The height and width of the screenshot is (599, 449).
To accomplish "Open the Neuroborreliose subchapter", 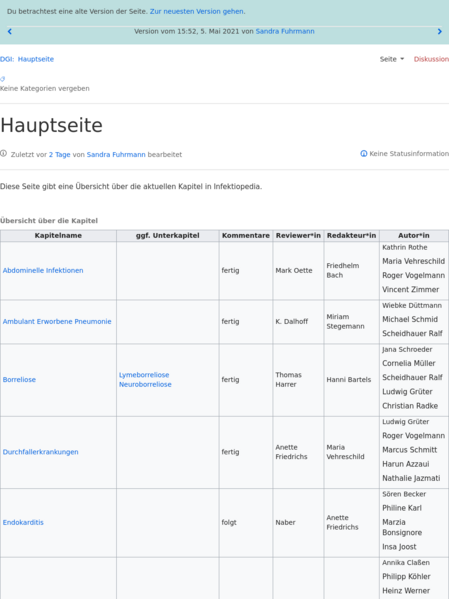I will 145,385.
